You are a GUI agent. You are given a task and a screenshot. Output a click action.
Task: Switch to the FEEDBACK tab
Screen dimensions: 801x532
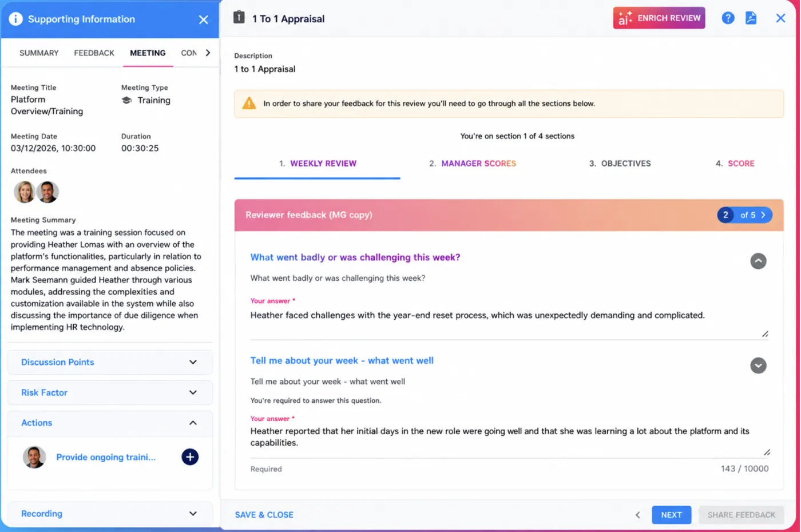point(94,53)
